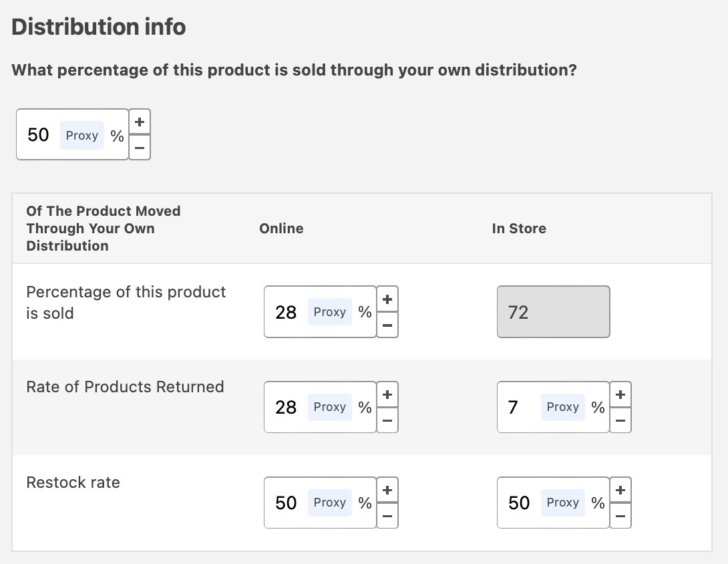Increase Online restock rate

click(x=387, y=490)
